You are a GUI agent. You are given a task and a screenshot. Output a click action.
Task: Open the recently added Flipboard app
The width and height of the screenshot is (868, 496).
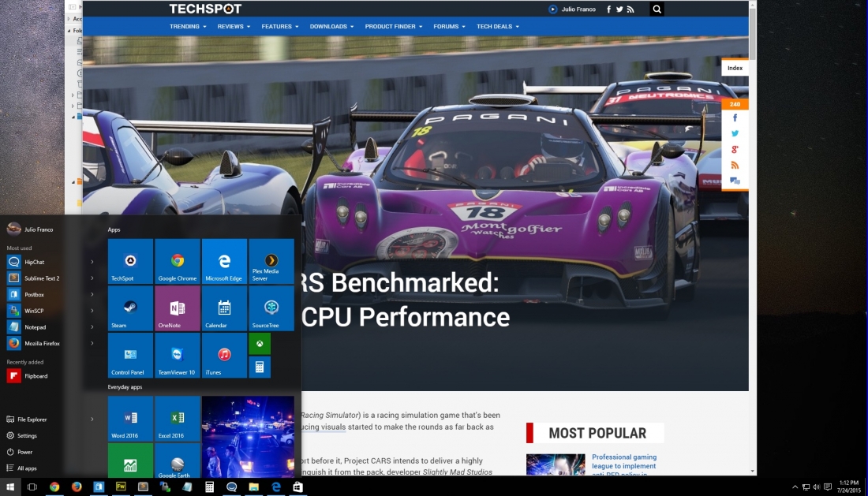27,376
